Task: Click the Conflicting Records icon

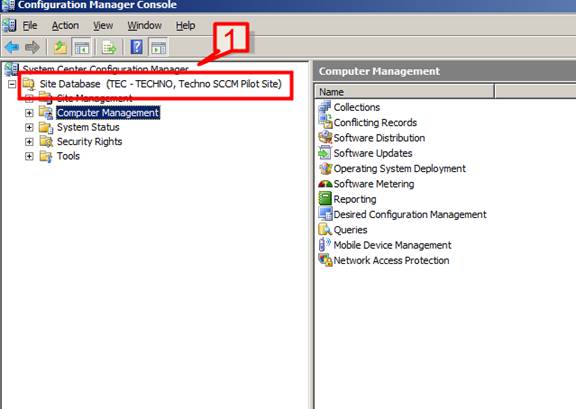Action: (325, 122)
